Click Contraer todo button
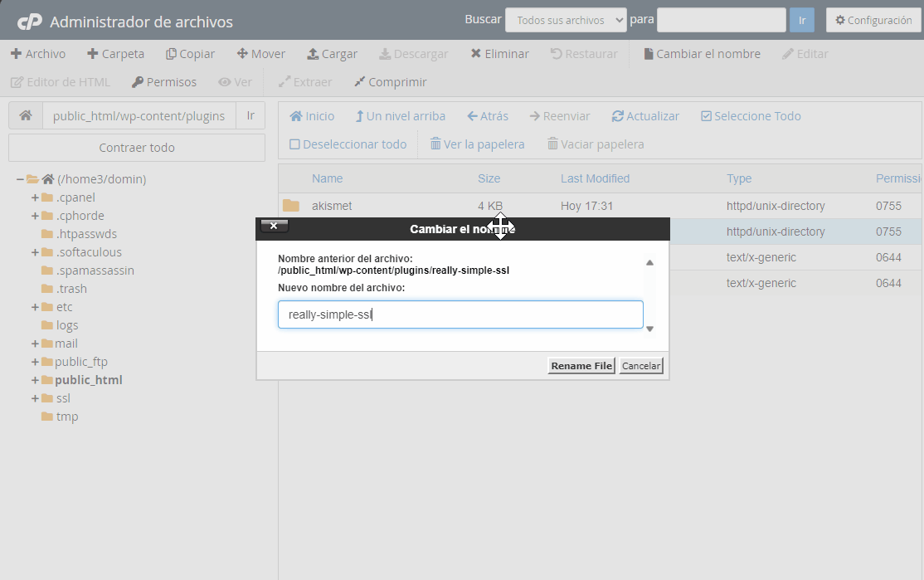The height and width of the screenshot is (580, 924). (137, 148)
